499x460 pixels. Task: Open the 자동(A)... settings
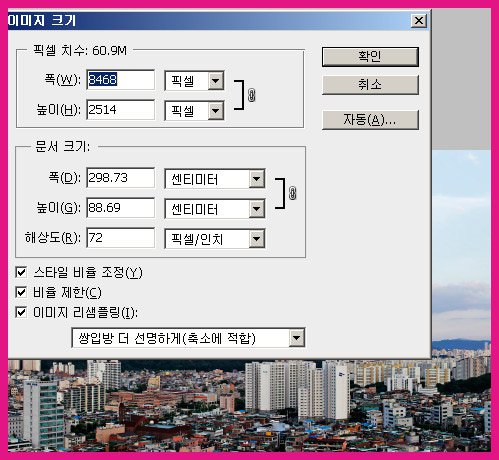[x=370, y=120]
